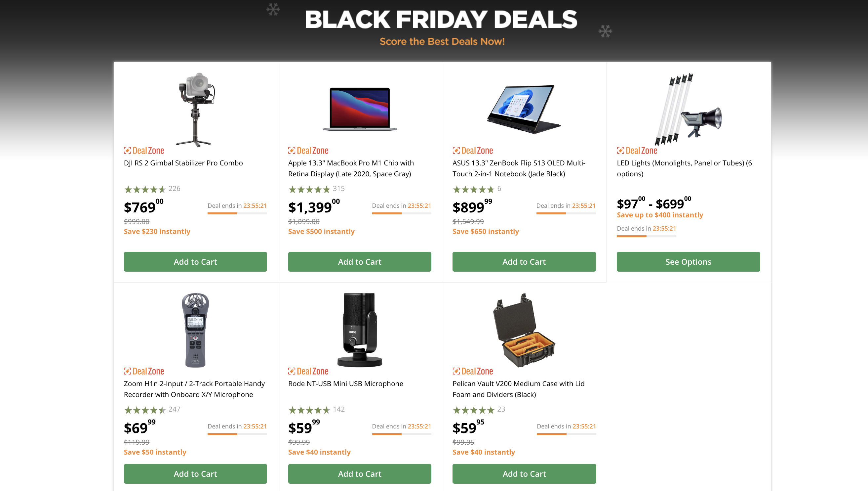Click Deal Zone badge on Rode microphone card
The height and width of the screenshot is (491, 868).
(308, 371)
